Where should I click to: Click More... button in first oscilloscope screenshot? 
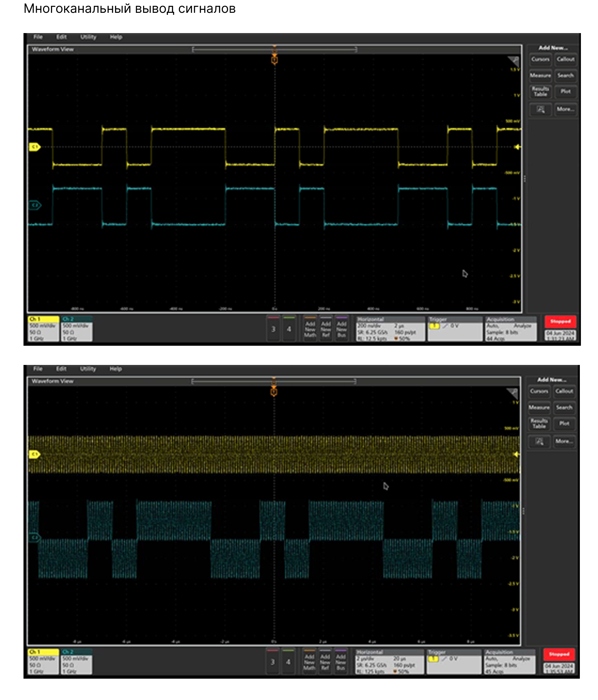[x=565, y=109]
